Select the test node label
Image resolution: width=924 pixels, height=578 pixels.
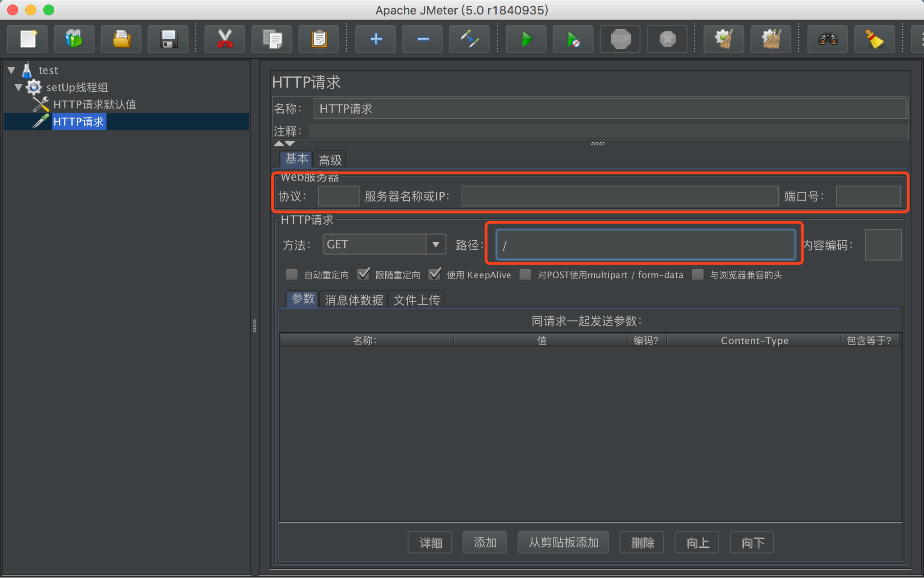pyautogui.click(x=48, y=70)
